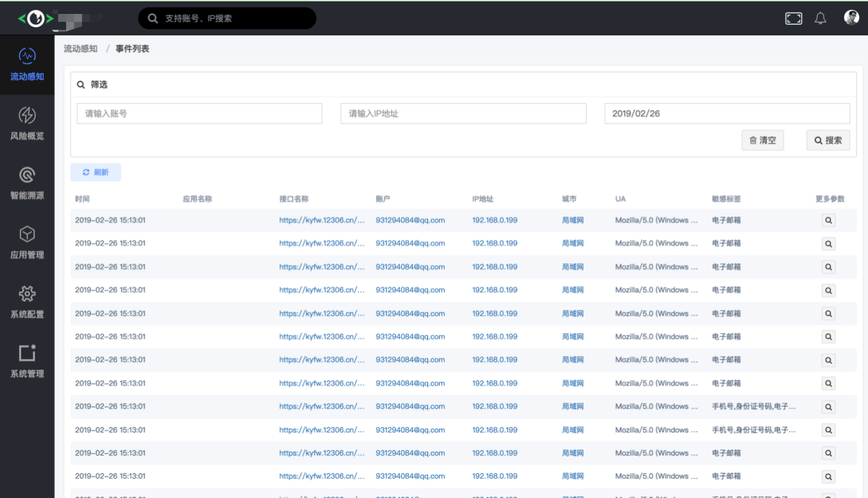Open the 2019/02/26 date picker field

727,113
